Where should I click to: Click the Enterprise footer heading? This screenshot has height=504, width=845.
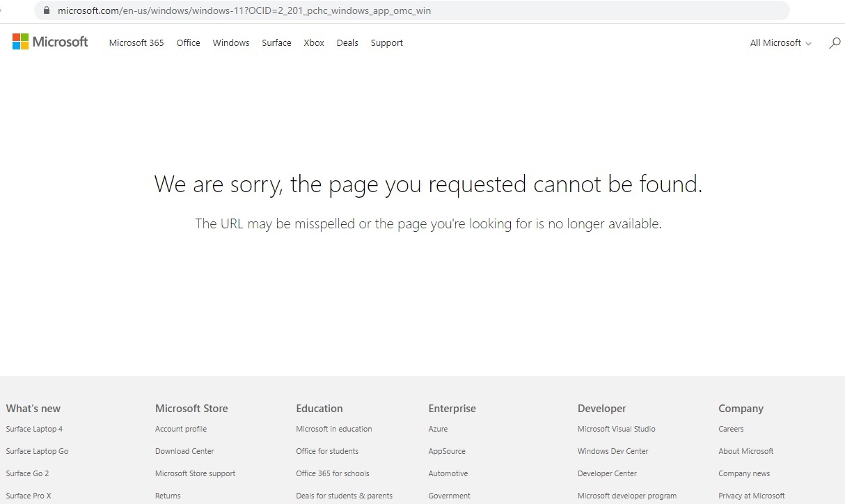click(452, 409)
